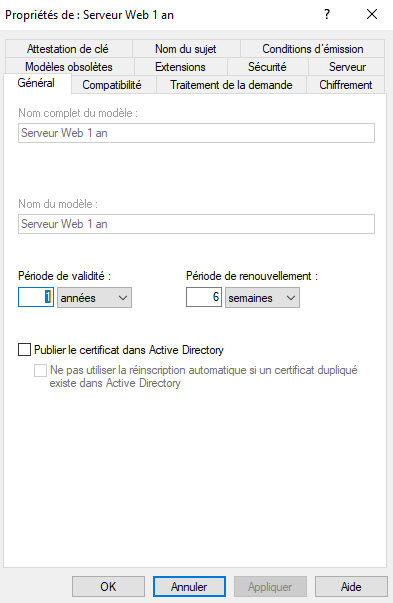Click the Appliquer button
This screenshot has width=393, height=603.
270,586
